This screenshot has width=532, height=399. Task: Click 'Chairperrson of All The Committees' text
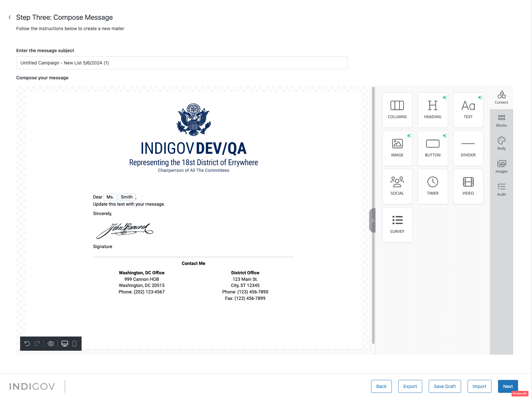[194, 170]
